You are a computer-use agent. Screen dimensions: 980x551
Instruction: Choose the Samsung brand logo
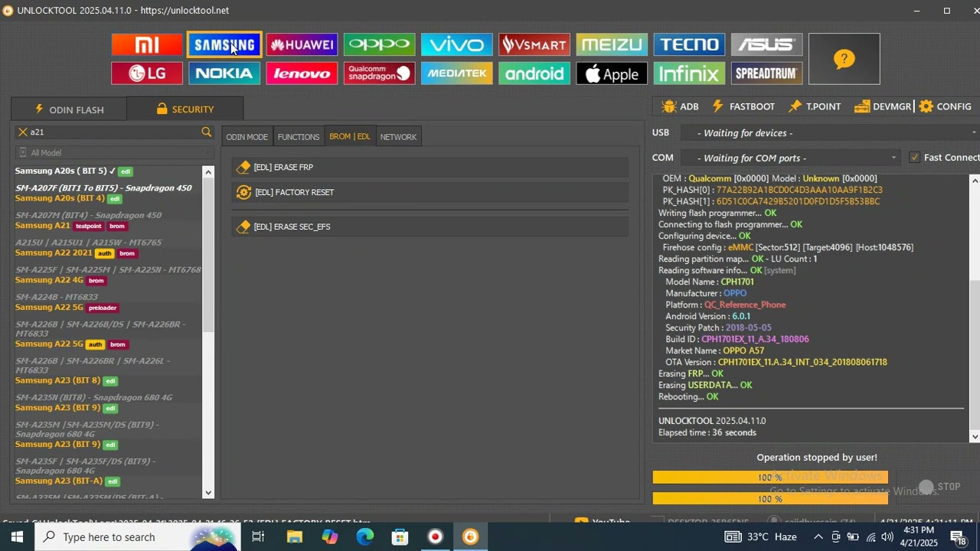coord(224,44)
